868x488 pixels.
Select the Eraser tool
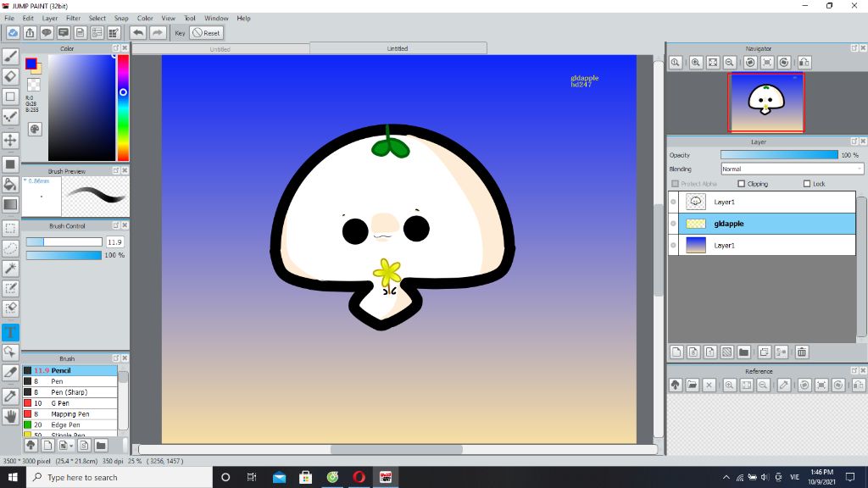click(10, 76)
